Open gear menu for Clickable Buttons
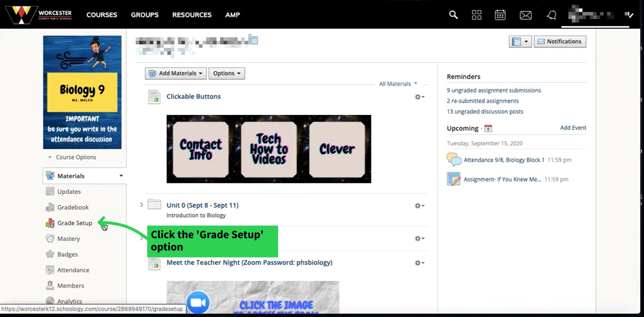 click(x=419, y=97)
